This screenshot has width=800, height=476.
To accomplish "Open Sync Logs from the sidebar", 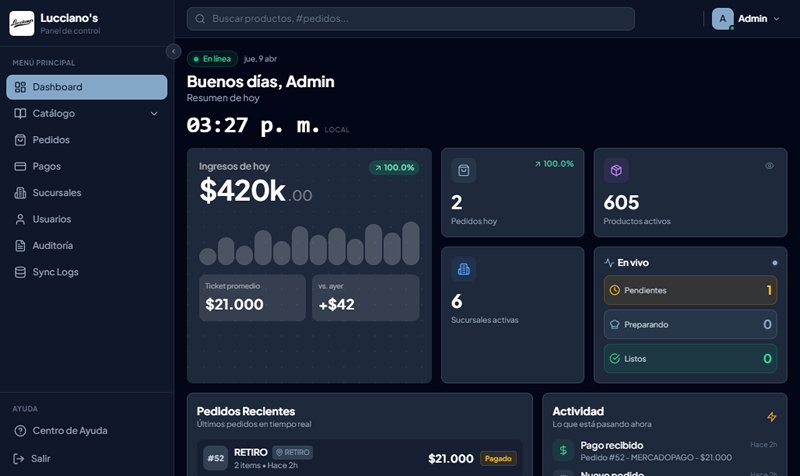I will [55, 272].
